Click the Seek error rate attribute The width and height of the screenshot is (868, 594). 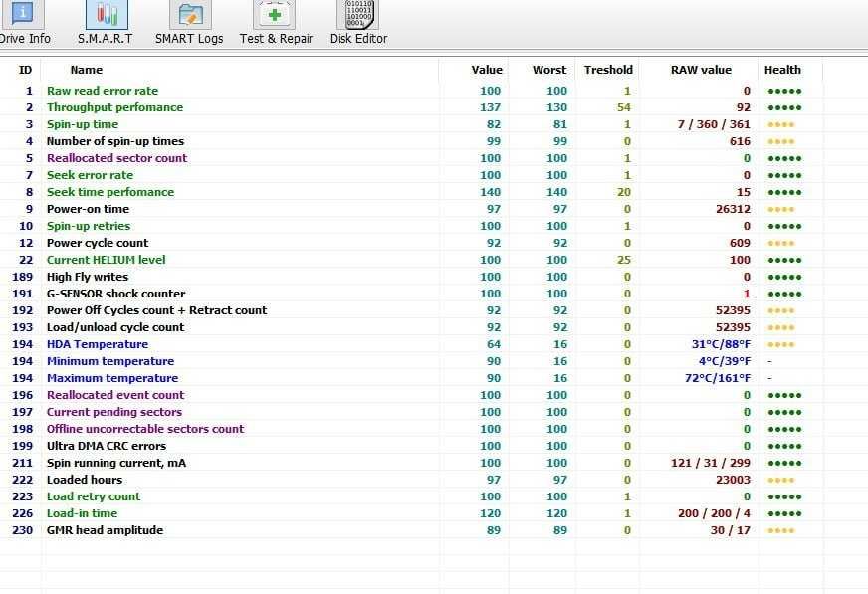tap(90, 175)
